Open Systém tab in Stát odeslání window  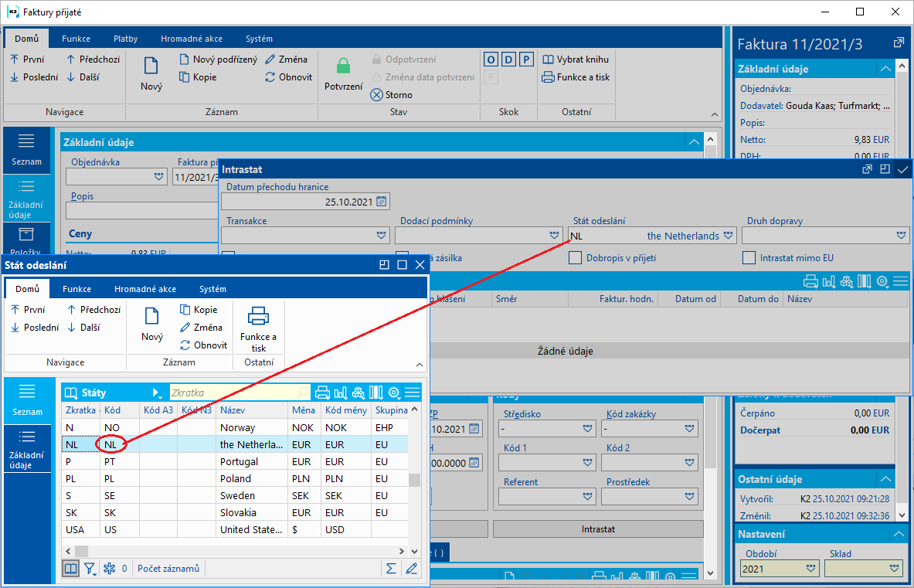(x=212, y=289)
